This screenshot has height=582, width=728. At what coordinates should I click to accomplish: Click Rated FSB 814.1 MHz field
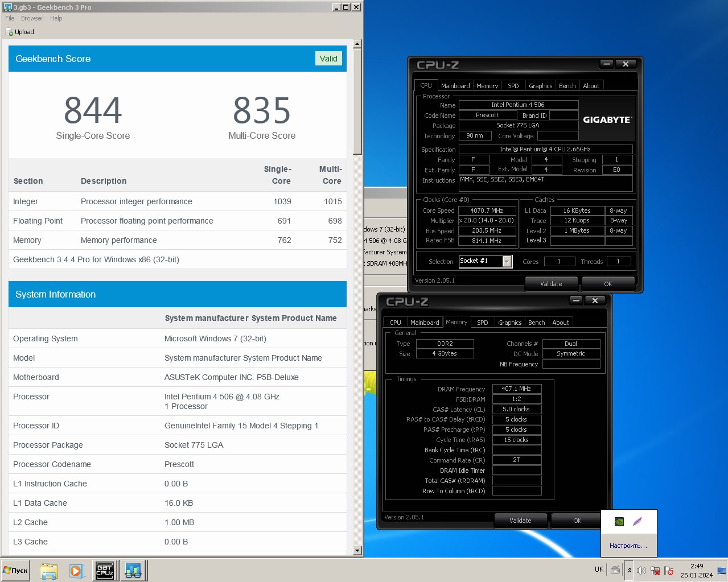(x=487, y=240)
